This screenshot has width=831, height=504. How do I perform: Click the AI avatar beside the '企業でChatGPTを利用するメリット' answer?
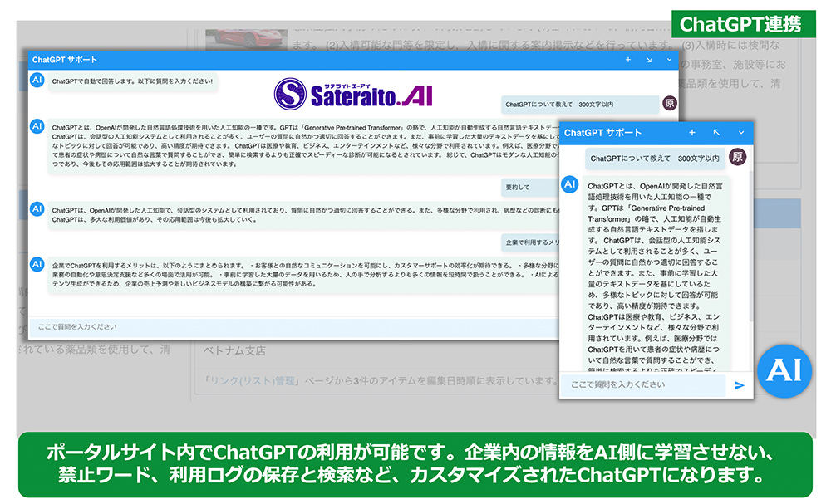(x=37, y=264)
